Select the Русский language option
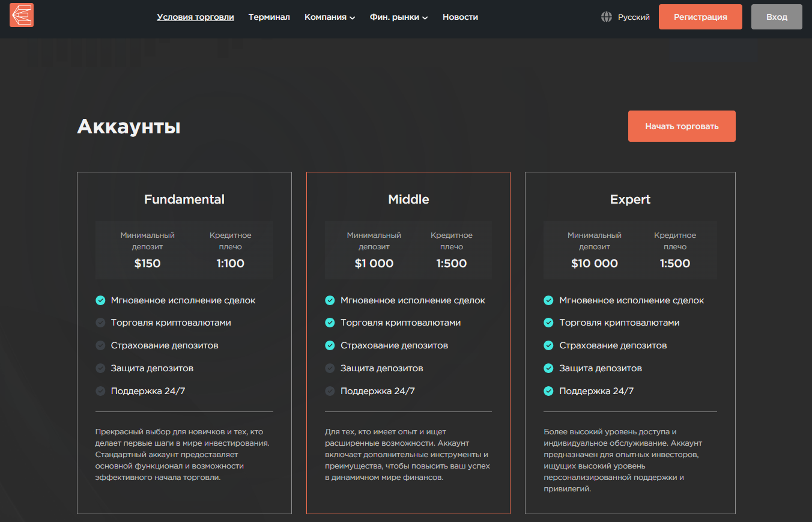 (x=634, y=17)
